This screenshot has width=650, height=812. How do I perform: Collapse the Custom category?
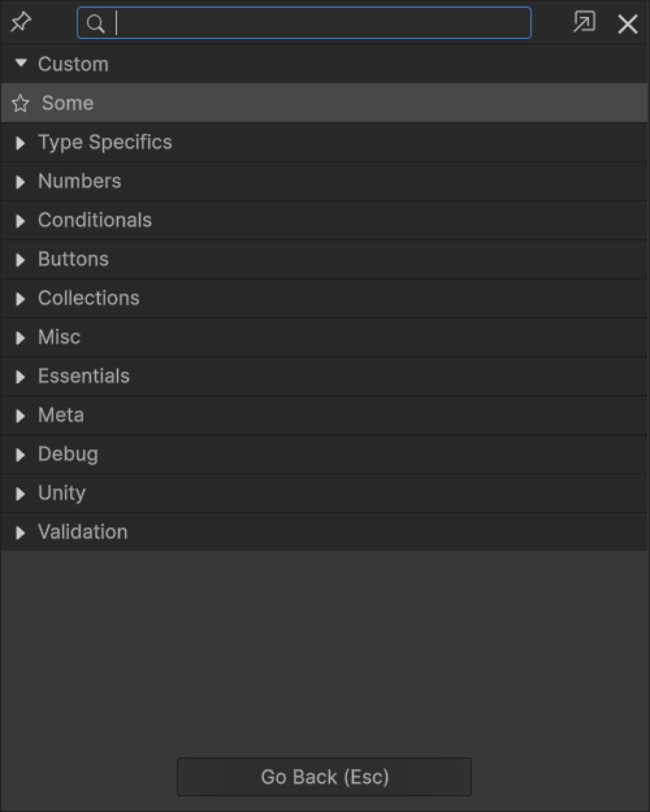(20, 63)
